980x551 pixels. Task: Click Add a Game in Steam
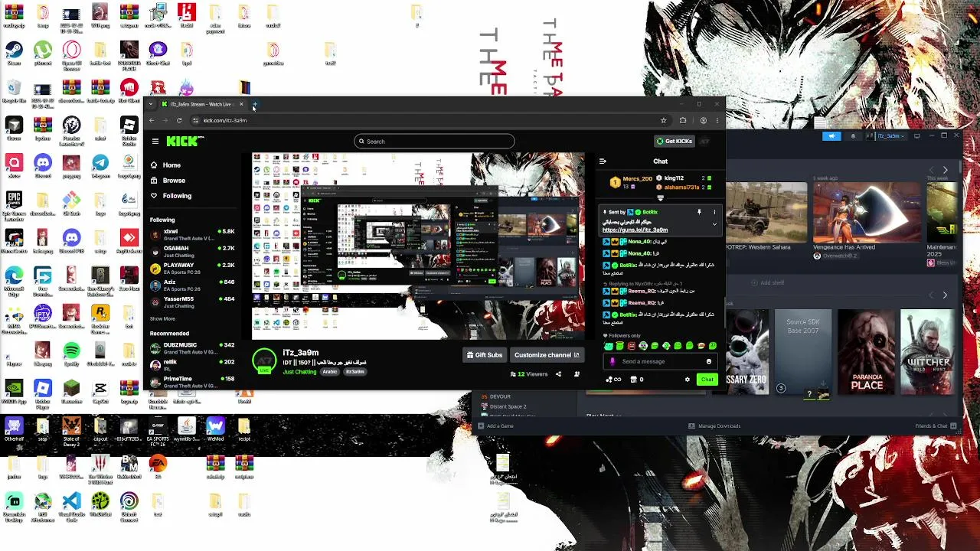tap(495, 426)
